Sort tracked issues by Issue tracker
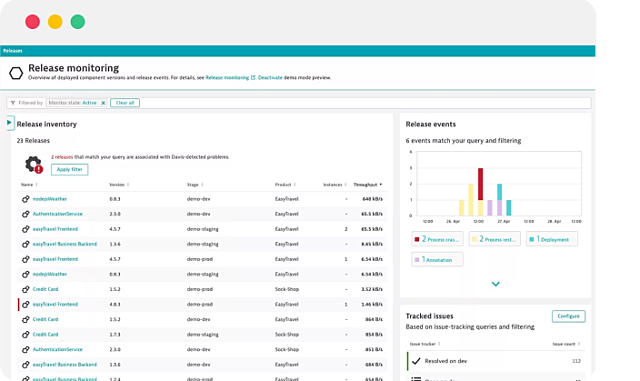The image size is (640, 381). pos(425,344)
